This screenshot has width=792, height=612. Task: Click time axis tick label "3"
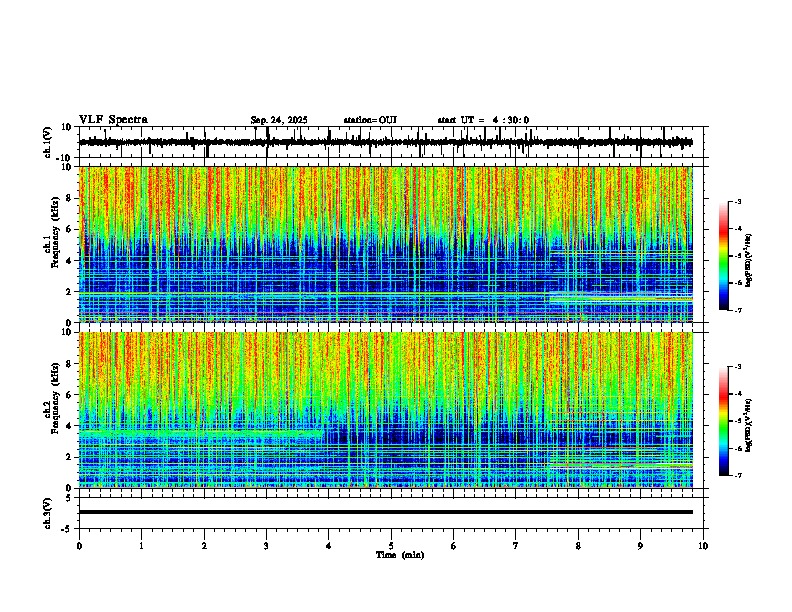pyautogui.click(x=266, y=546)
